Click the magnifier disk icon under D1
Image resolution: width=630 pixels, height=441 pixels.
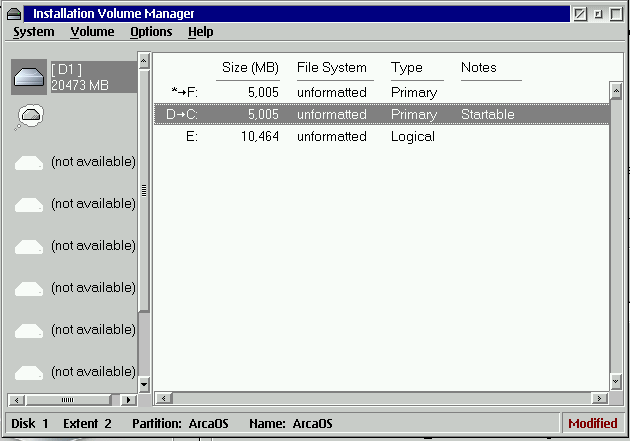pos(30,118)
